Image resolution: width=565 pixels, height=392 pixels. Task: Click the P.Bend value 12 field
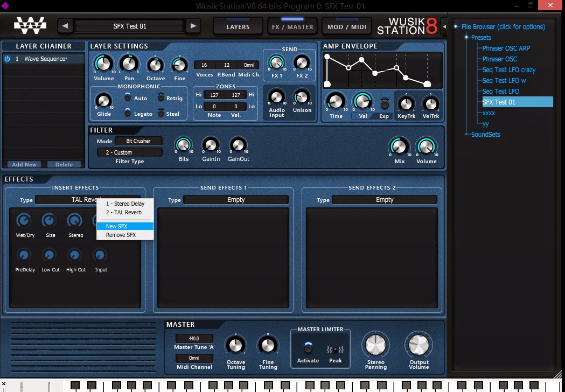tap(227, 65)
